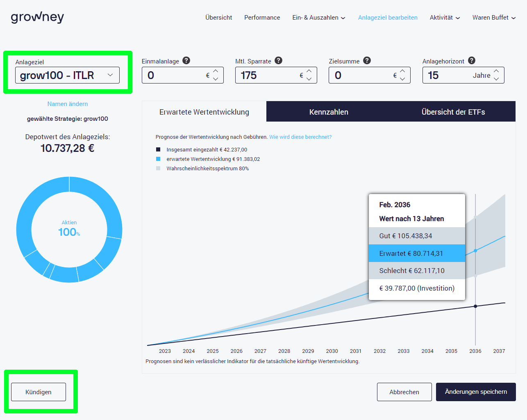
Task: Increase Zielsumme with up arrow
Action: coord(402,71)
